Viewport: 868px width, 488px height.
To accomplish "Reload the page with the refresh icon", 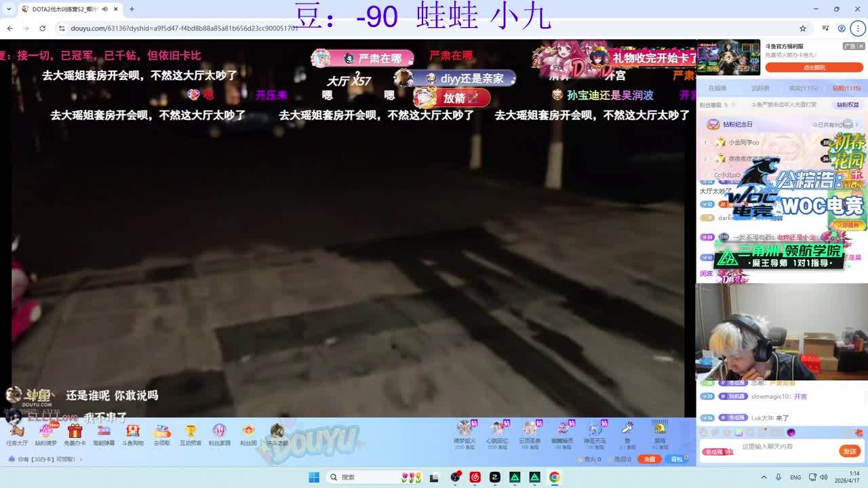I will pos(42,28).
